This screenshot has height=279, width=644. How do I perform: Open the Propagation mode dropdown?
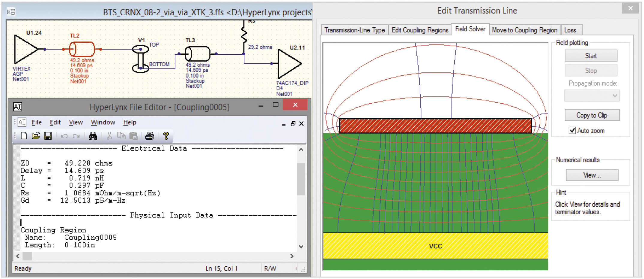(x=592, y=96)
